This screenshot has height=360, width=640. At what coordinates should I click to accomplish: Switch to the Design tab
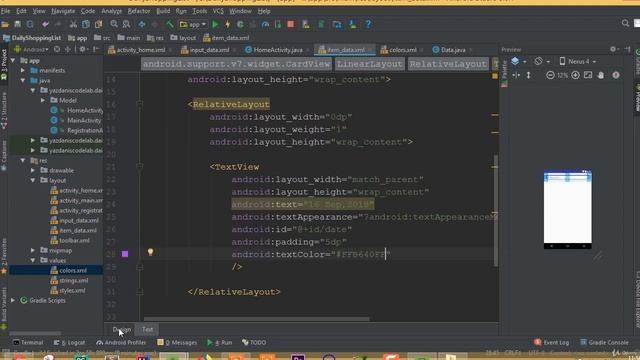click(x=122, y=329)
